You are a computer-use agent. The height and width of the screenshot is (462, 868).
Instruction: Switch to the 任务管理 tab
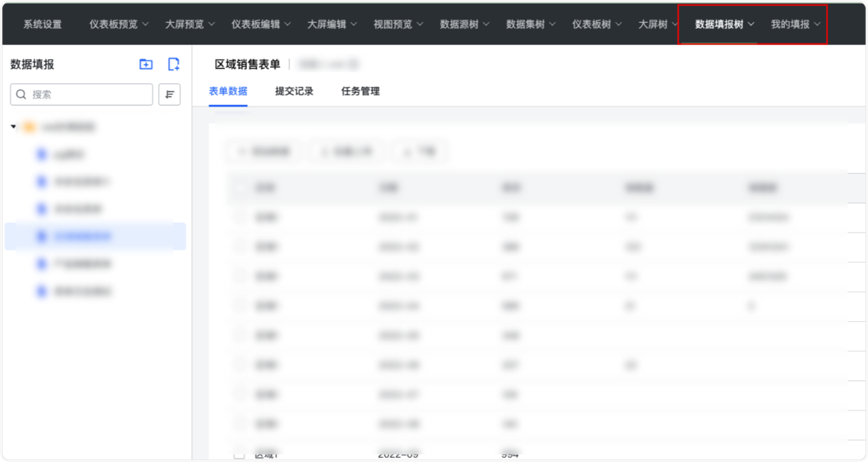coord(359,91)
